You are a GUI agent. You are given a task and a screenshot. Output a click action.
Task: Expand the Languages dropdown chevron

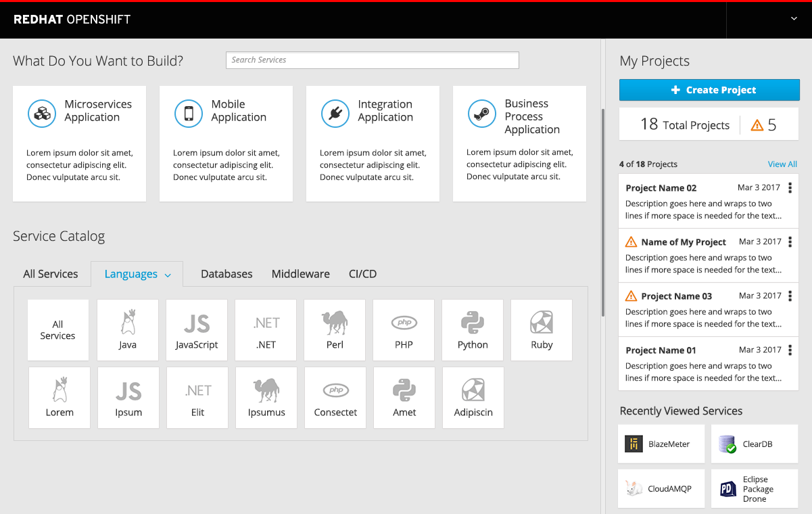[x=167, y=275]
